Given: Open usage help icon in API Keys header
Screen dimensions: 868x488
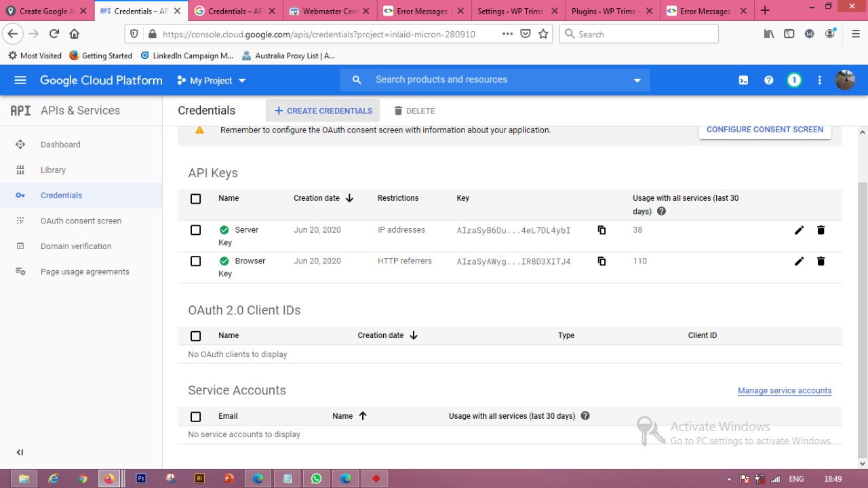Looking at the screenshot, I should [x=661, y=211].
